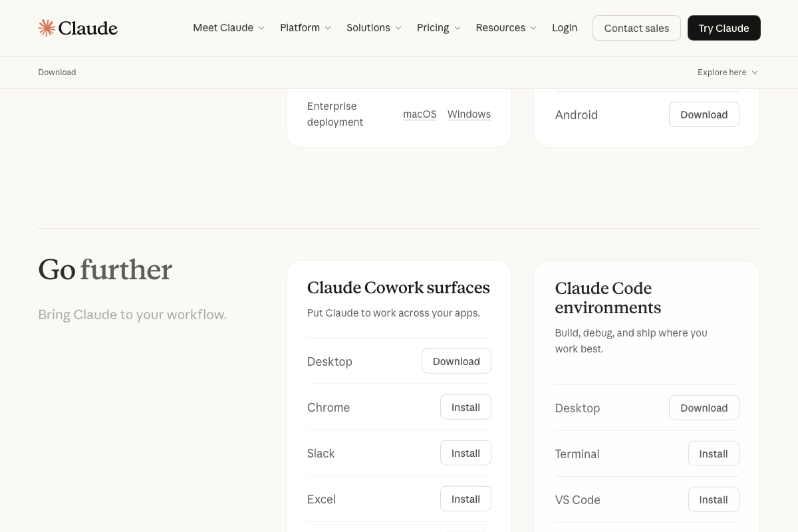Click the Claude starburst logo icon
The width and height of the screenshot is (798, 532).
(47, 28)
